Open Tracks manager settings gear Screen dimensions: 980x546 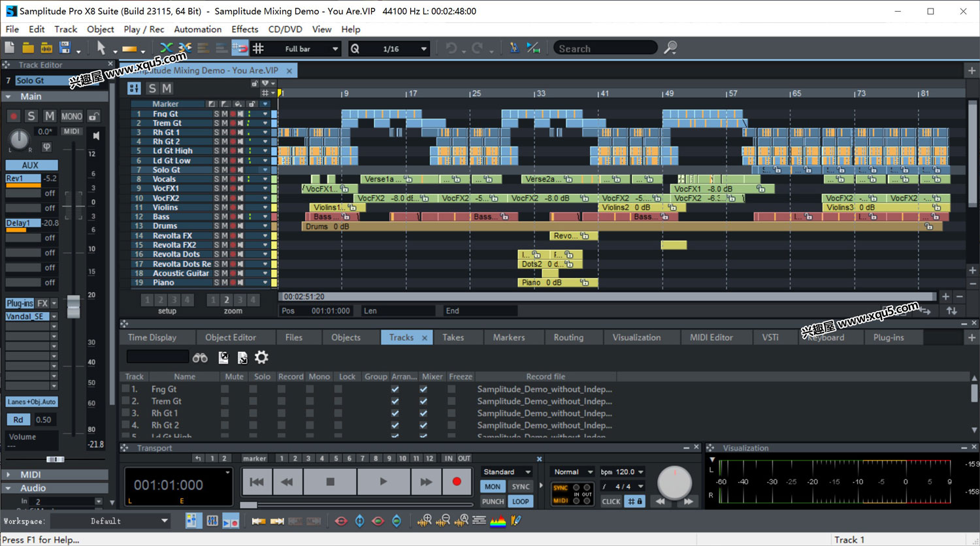(261, 357)
